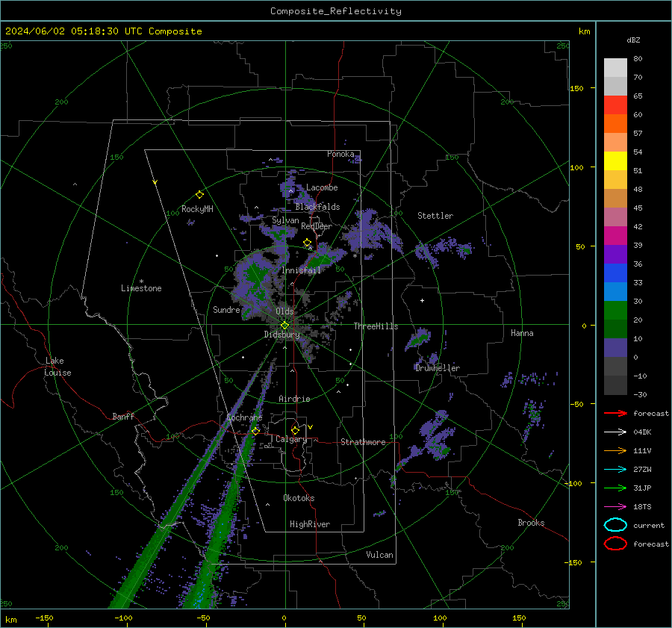Click the Banff town label

coord(123,417)
